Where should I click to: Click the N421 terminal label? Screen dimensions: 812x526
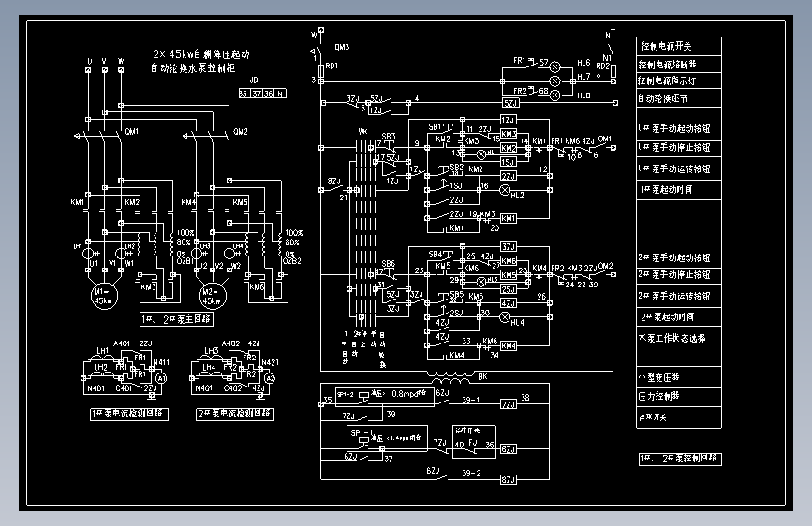pos(270,362)
